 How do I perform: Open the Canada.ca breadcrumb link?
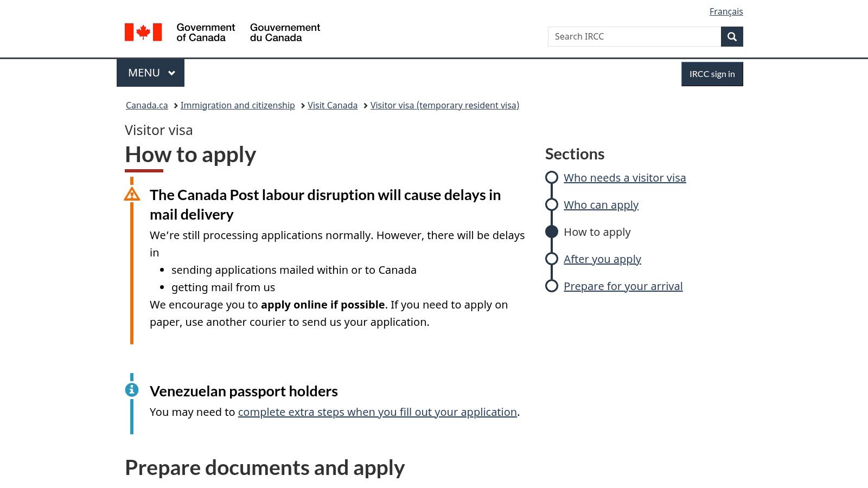(146, 105)
